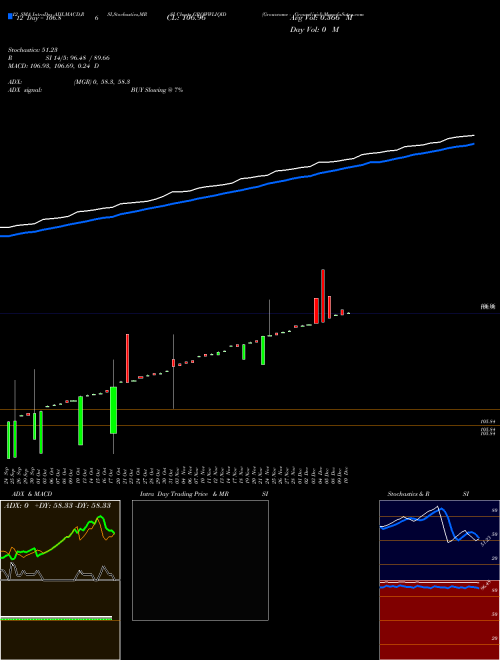500x660 pixels.
Task: Select the 'Day Vol: 0 M' label
Action: [314, 30]
